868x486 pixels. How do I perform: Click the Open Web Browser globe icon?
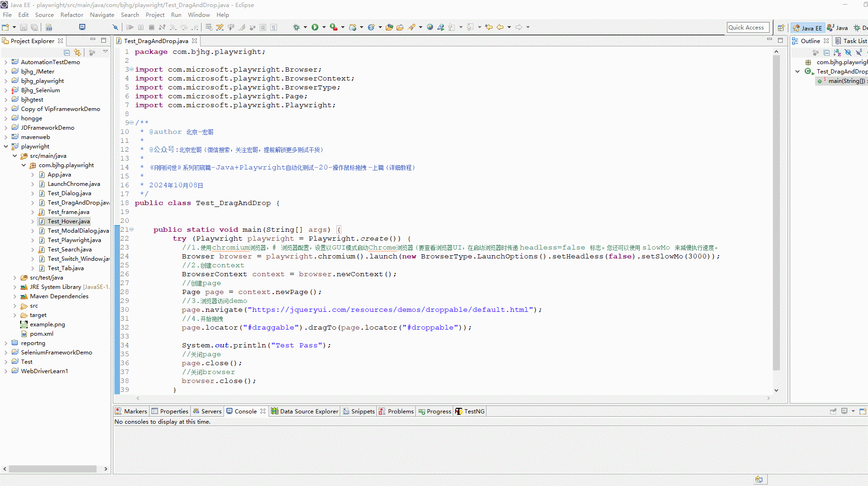point(430,27)
